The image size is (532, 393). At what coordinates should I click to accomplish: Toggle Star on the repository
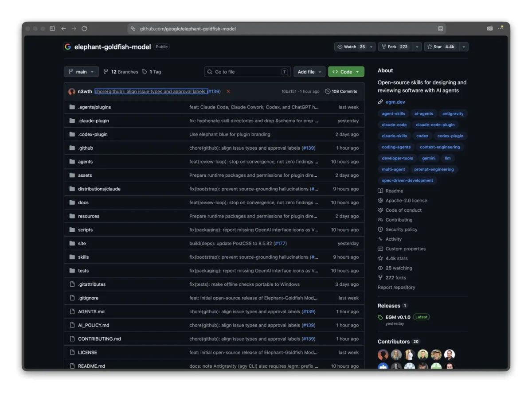coord(441,47)
